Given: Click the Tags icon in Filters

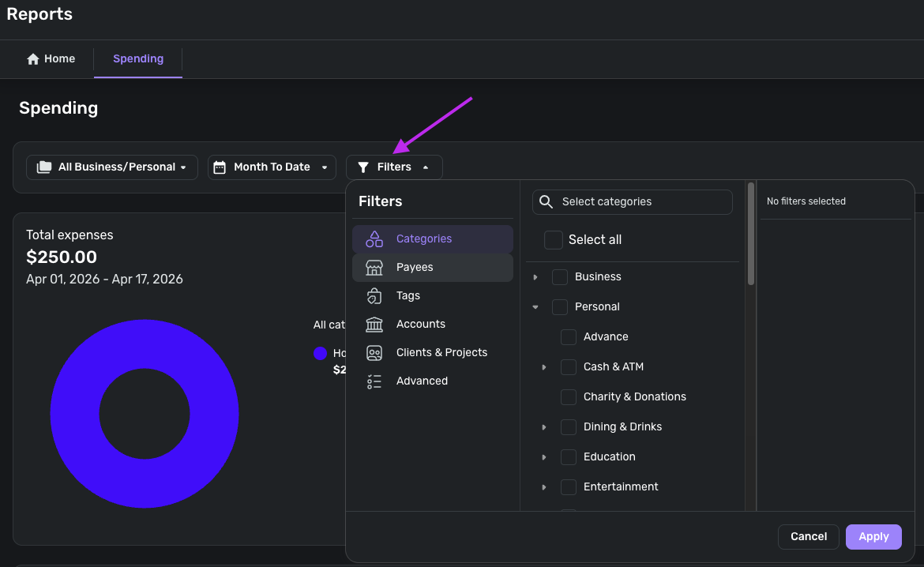Looking at the screenshot, I should pos(374,295).
